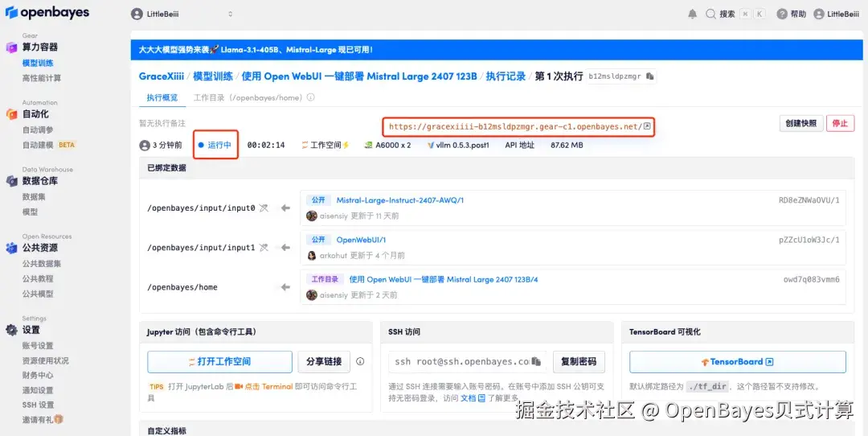Click arrow icon beside /openbayes/home

[x=285, y=287]
